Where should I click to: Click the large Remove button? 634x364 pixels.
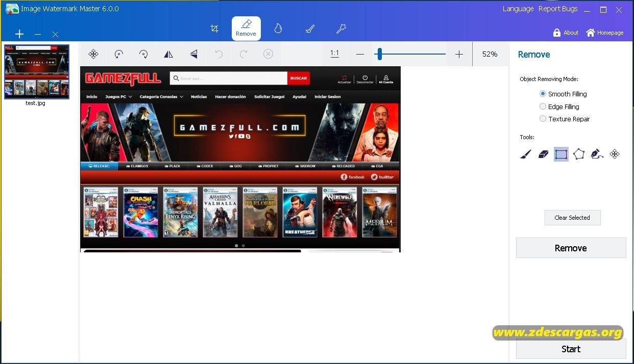click(x=571, y=248)
